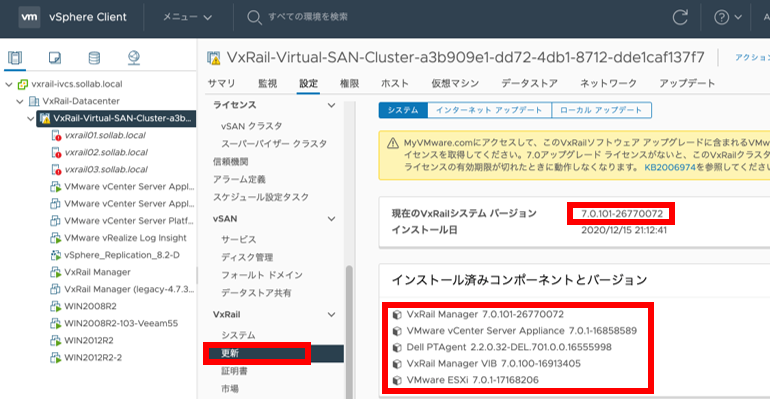Click VM icon of WIN2012R2-2
Screen dimensions: 770x399
[x=55, y=358]
